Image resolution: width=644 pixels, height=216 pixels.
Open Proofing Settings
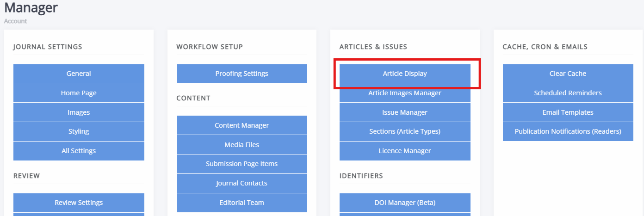tap(242, 74)
